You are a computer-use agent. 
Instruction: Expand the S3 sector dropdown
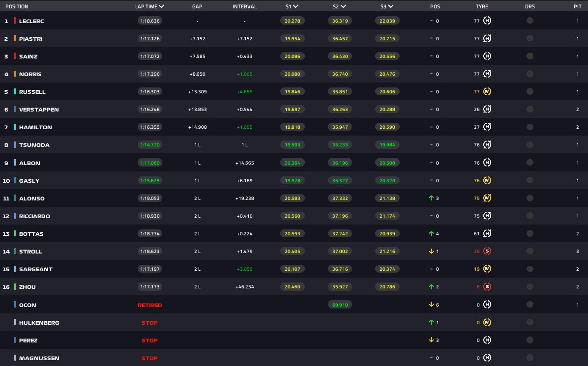390,7
